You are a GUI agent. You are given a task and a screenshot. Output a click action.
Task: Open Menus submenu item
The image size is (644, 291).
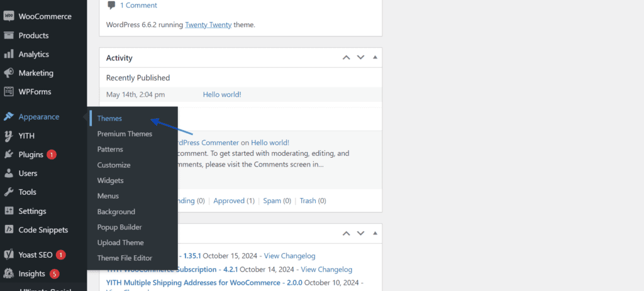108,196
